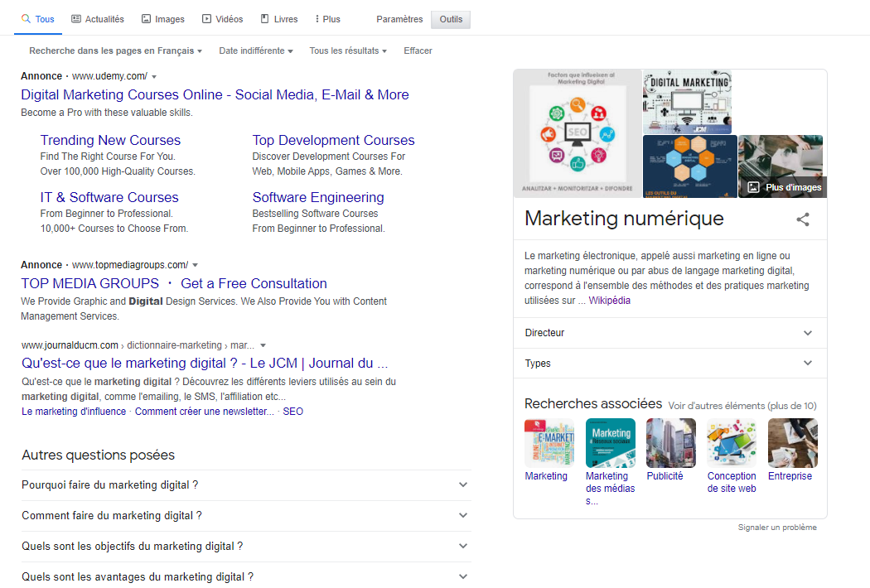
Task: Open the Top Development Courses link
Action: click(x=333, y=140)
